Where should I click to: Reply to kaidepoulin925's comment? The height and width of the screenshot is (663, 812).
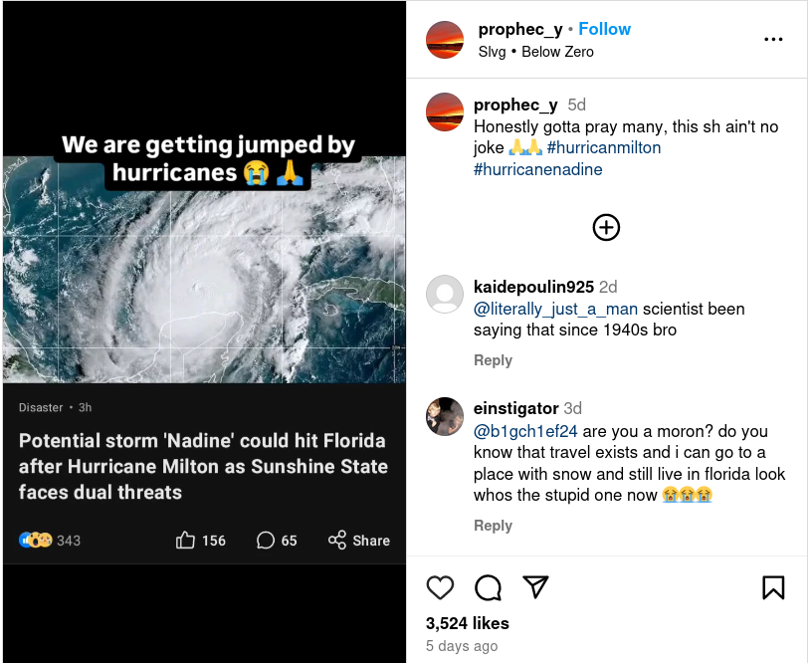[x=493, y=360]
